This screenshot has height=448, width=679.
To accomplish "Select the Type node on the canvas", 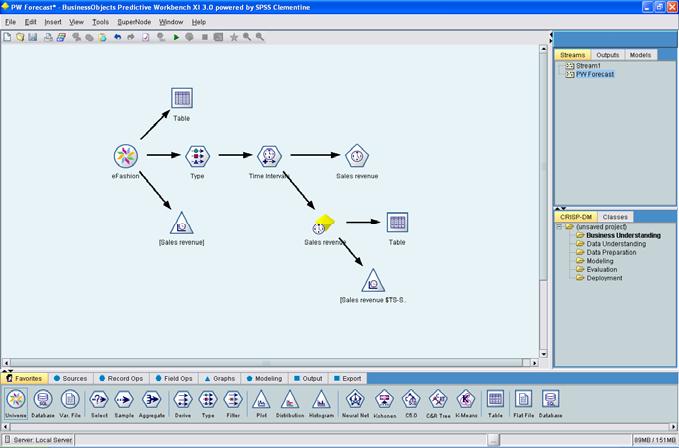I will (197, 156).
